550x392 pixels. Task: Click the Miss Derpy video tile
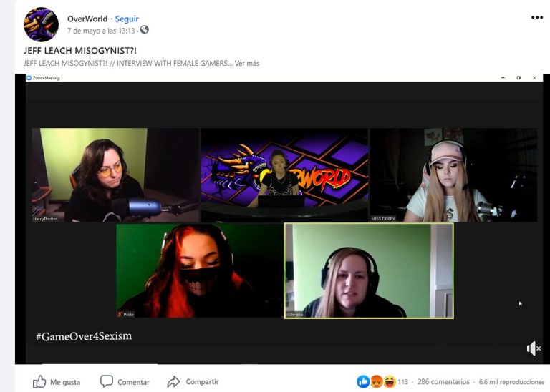pyautogui.click(x=453, y=175)
